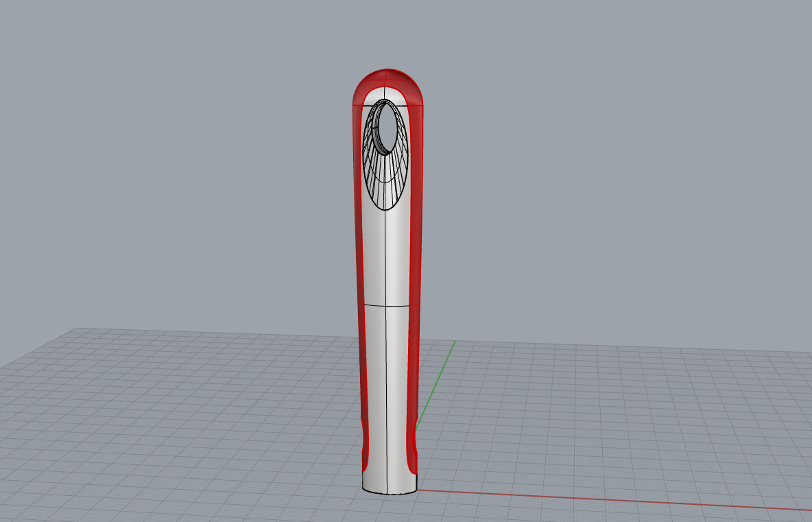Click empty background right of the red cap
The image size is (812, 522).
[x=549, y=89]
